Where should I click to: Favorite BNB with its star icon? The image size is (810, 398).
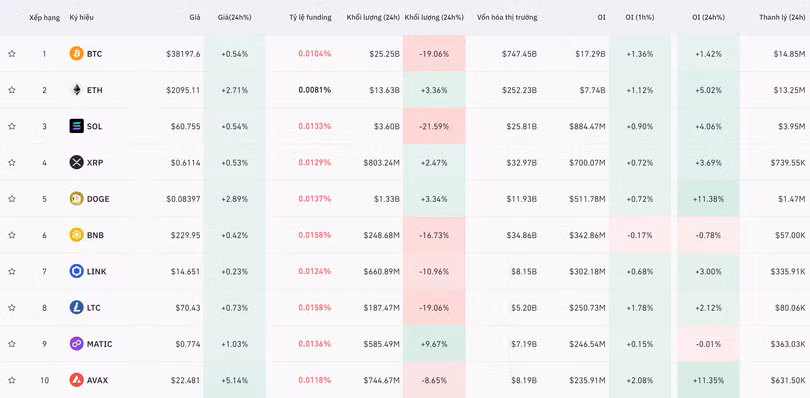click(11, 235)
